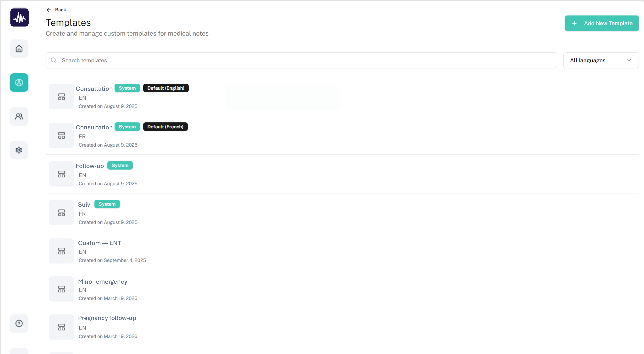This screenshot has width=644, height=354.
Task: Click the waveform app logo icon
Action: click(19, 18)
